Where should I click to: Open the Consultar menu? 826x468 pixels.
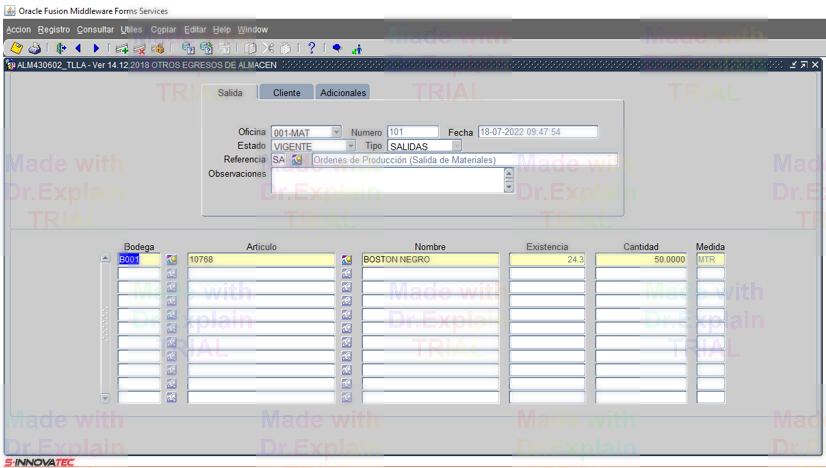95,30
